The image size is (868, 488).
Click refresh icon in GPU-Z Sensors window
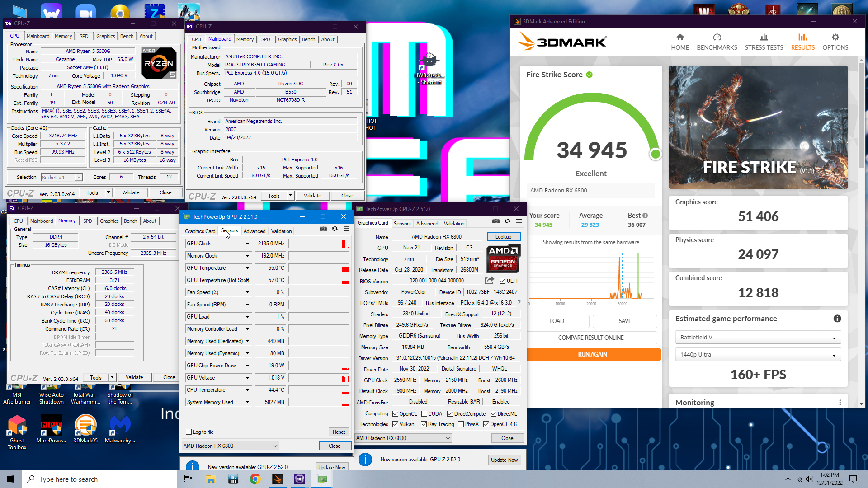click(335, 229)
